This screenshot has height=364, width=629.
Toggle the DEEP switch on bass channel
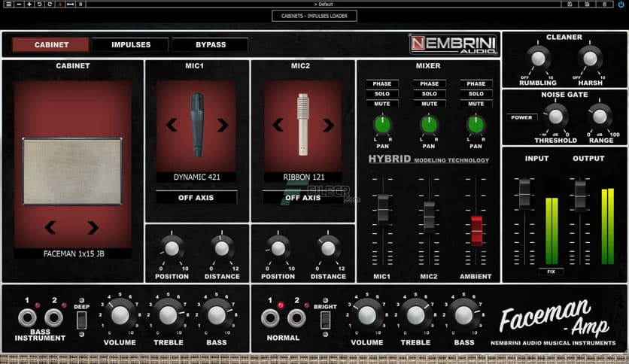82,320
